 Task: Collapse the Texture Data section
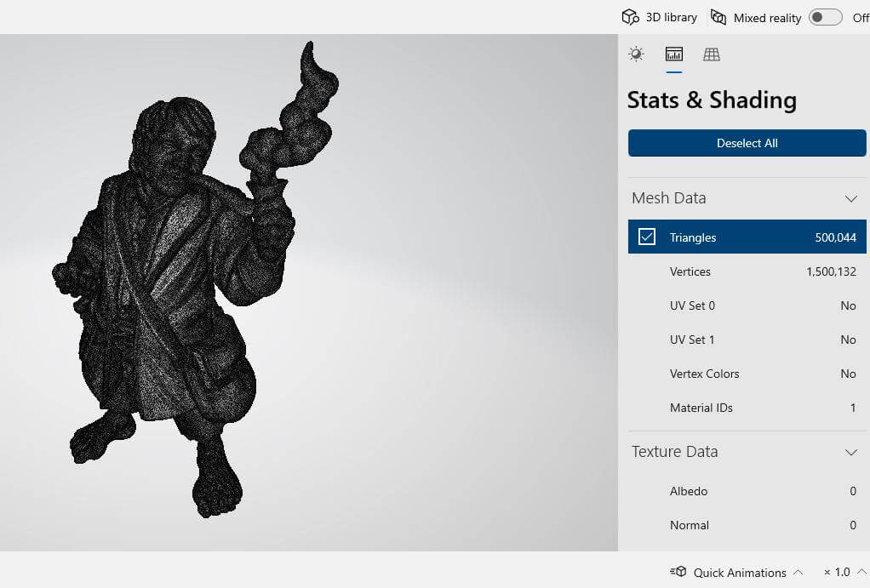(850, 452)
